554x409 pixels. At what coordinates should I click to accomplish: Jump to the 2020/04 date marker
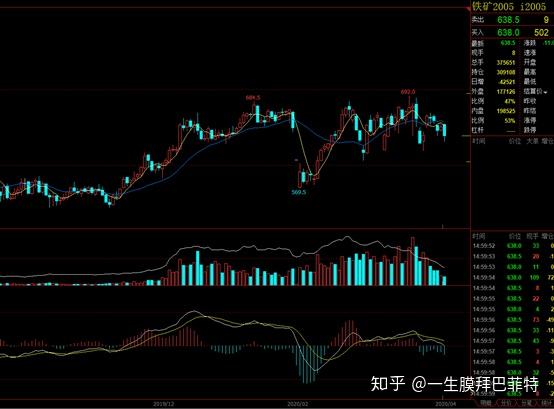pyautogui.click(x=445, y=403)
